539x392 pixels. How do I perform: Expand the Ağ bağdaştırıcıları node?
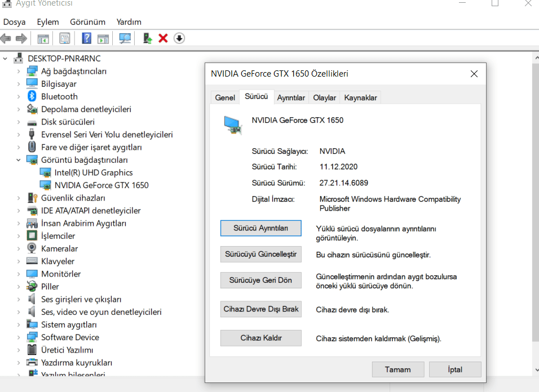point(19,72)
